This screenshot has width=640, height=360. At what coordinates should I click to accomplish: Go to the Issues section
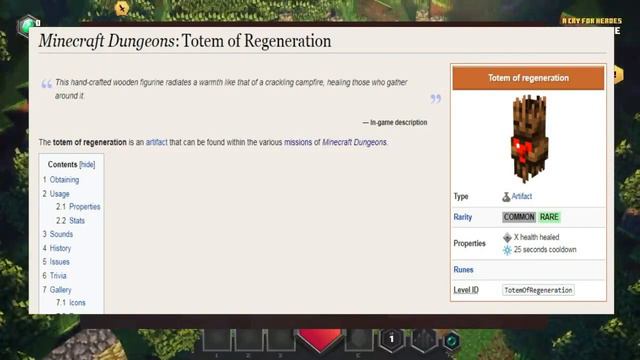coord(60,262)
